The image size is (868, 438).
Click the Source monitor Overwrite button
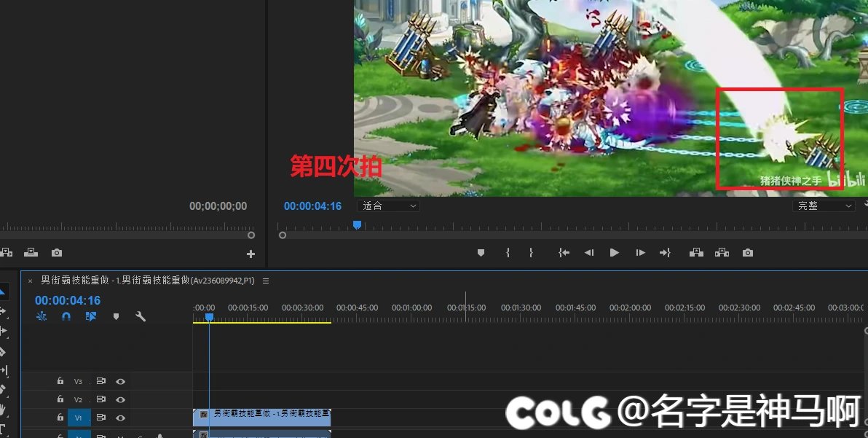[31, 252]
